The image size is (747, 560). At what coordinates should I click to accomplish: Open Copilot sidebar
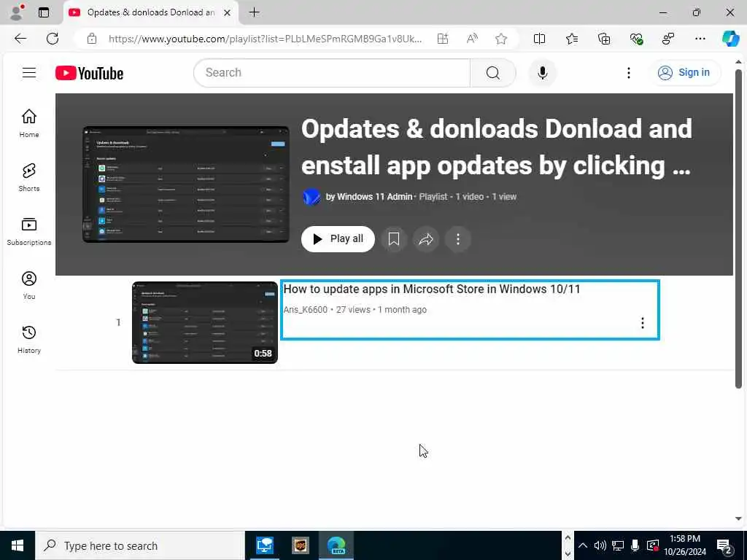730,39
